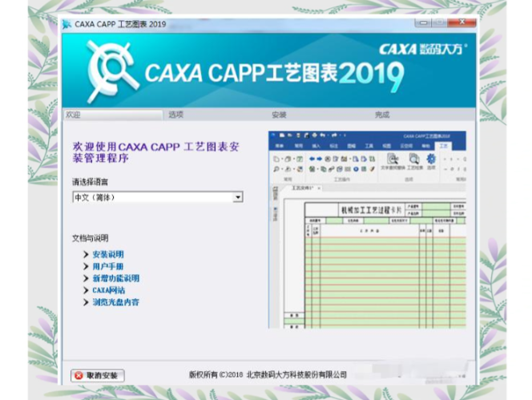Viewport: 532px width, 400px height.
Task: Click the 请选择语言 label
Action: tap(90, 182)
